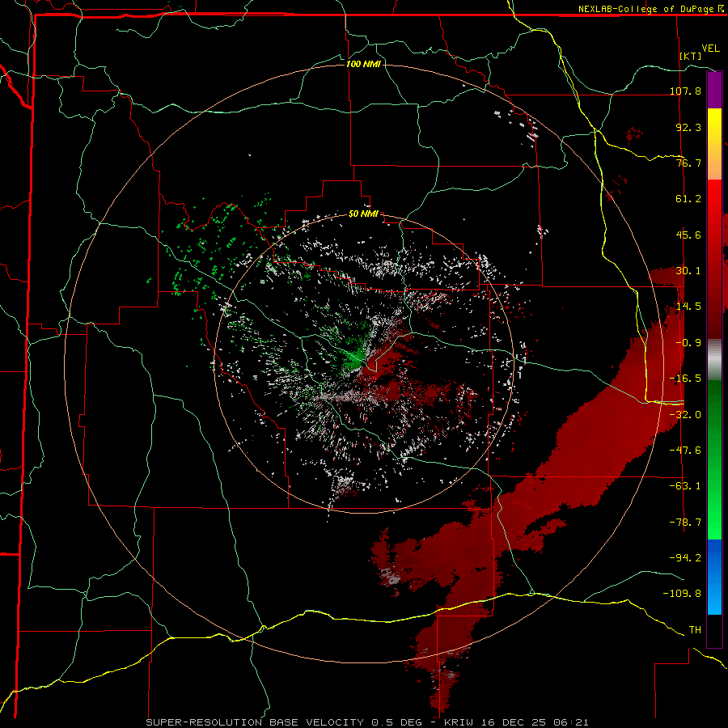The image size is (728, 728).
Task: Click the 107.8 velocity scale value
Action: [685, 91]
